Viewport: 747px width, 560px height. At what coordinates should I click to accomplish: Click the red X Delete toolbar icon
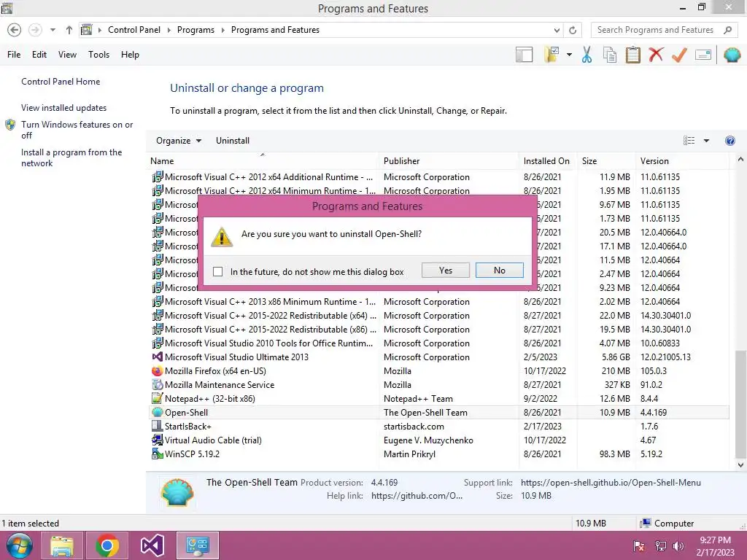pos(656,54)
